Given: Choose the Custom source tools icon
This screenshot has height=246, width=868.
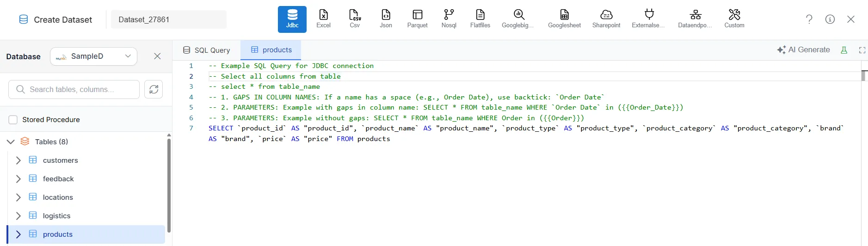Looking at the screenshot, I should [734, 19].
